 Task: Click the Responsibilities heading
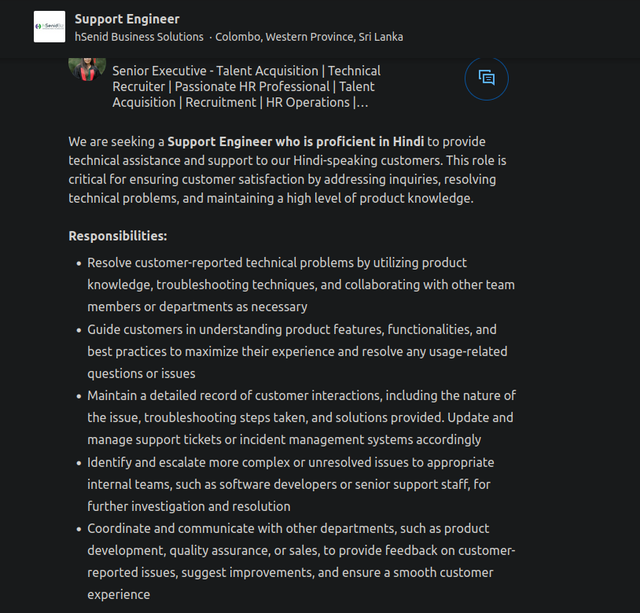coord(118,236)
